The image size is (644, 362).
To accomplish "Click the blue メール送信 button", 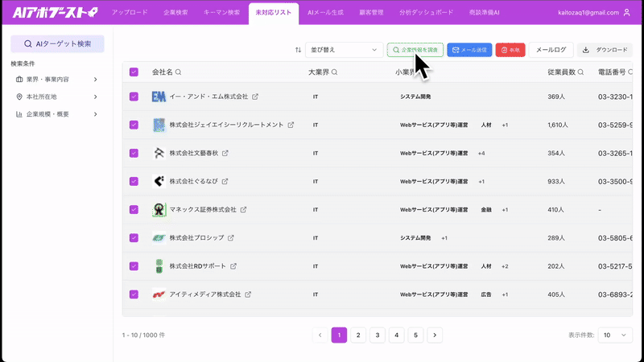I will coord(469,50).
